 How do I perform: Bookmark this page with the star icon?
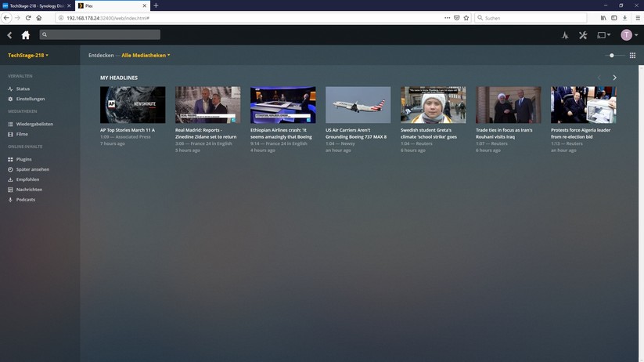[466, 17]
